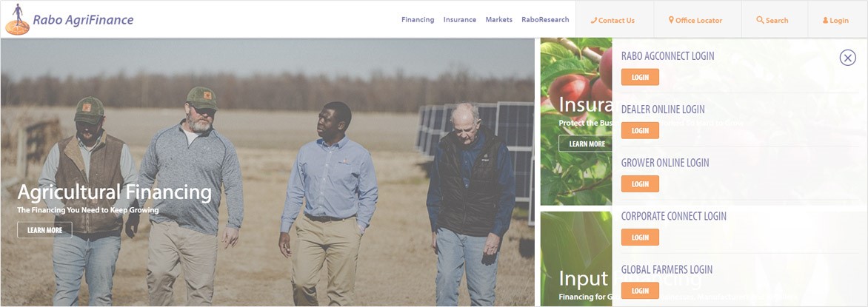The image size is (868, 307).
Task: Click the Login user icon item
Action: (x=836, y=20)
